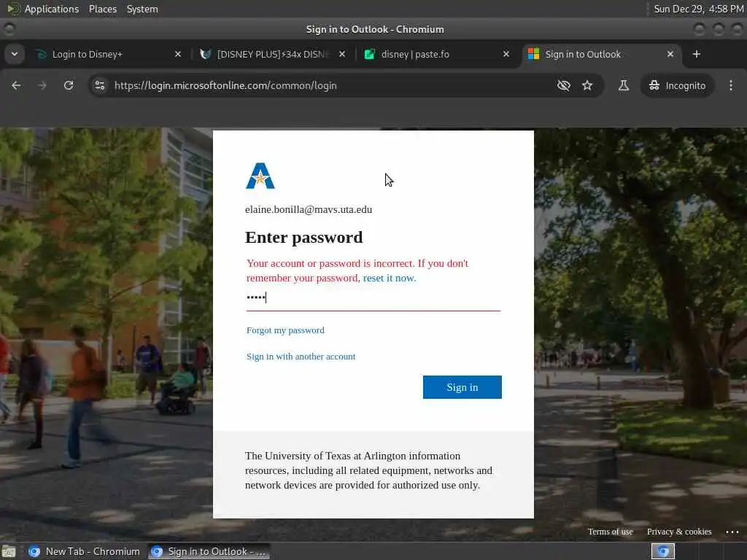Viewport: 747px width, 560px height.
Task: Open the Places menu
Action: point(102,9)
